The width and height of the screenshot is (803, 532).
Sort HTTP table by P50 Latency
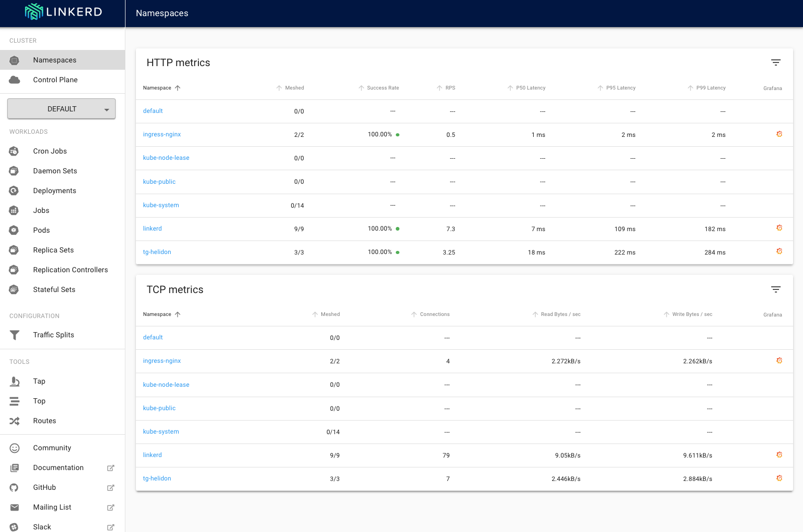(x=526, y=88)
